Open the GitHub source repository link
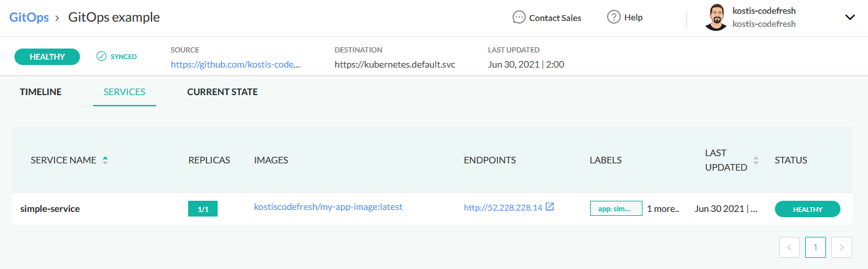Viewport: 868px width, 269px height. [235, 64]
